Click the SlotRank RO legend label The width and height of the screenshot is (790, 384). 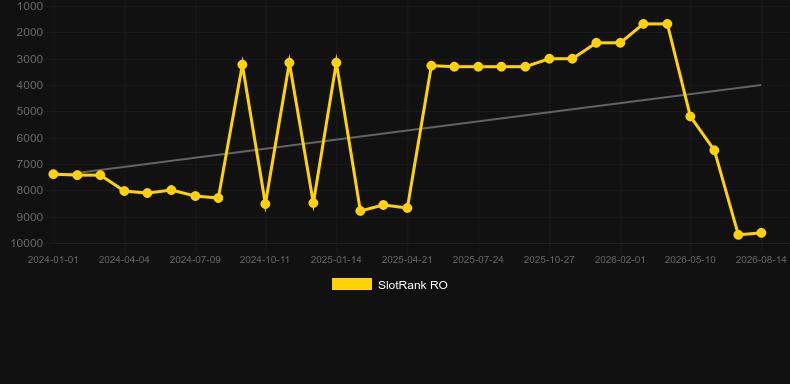[413, 285]
